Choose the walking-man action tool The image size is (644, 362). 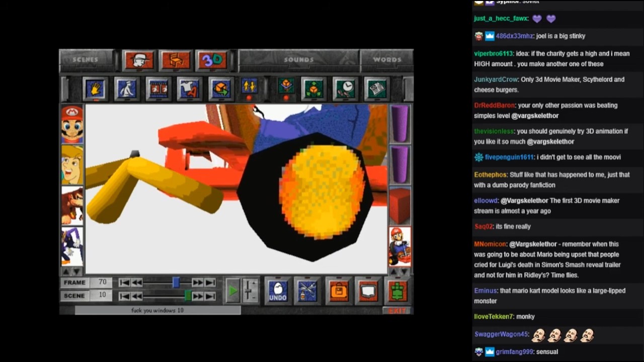[126, 89]
